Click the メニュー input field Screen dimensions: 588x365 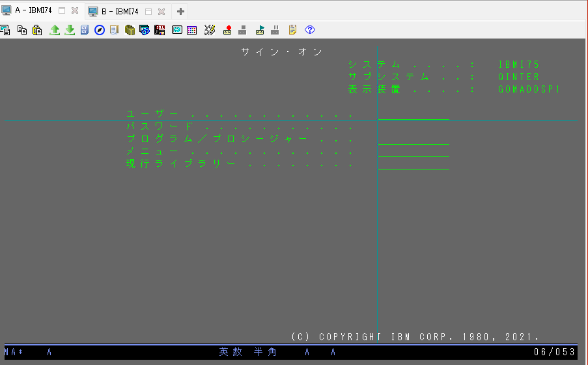[x=413, y=151]
